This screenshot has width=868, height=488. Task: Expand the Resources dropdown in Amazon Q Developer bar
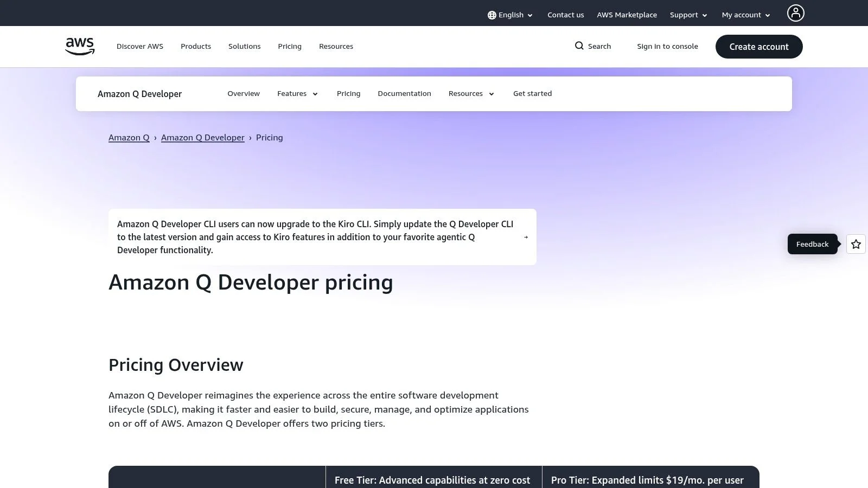tap(471, 94)
